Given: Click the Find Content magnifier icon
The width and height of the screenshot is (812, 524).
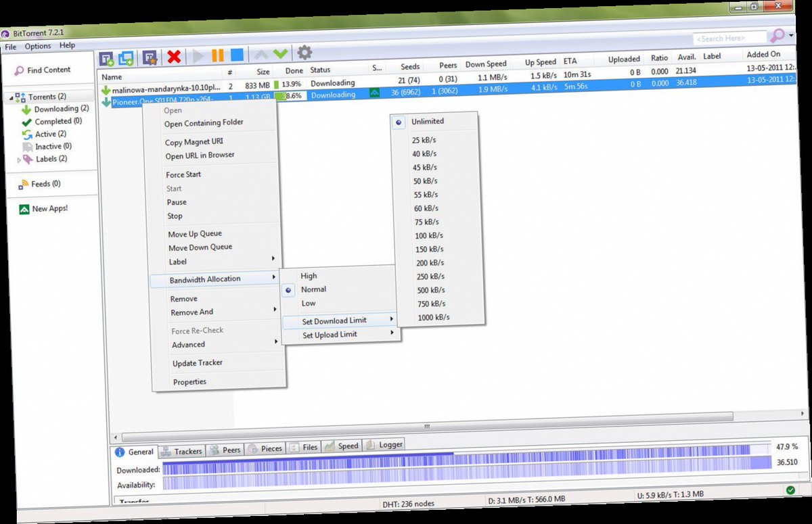Looking at the screenshot, I should (x=19, y=71).
